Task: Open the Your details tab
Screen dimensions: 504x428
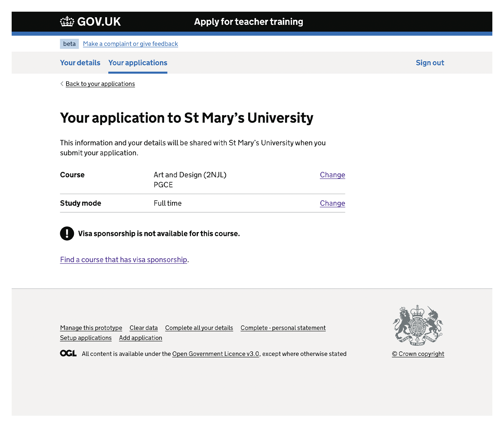Action: [80, 63]
